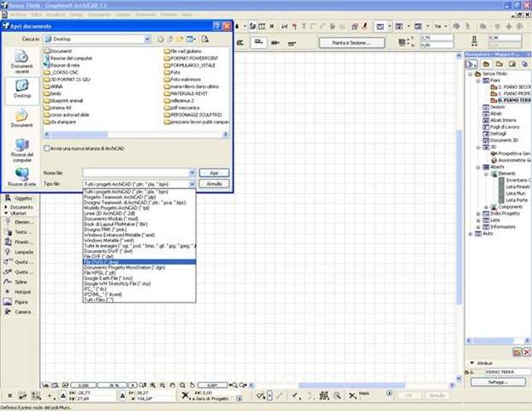532x411 pixels.
Task: Go back to last folder visited
Action: pyautogui.click(x=161, y=39)
